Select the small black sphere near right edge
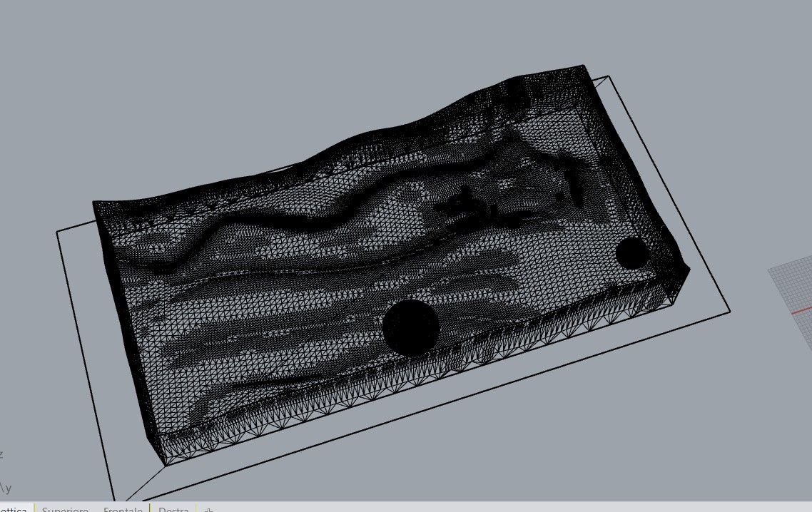 tap(631, 253)
